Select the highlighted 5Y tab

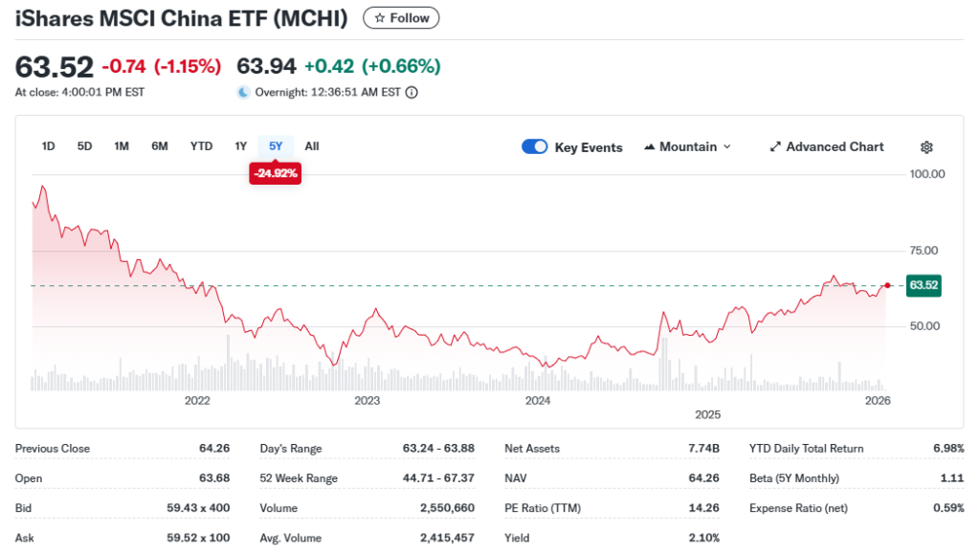click(276, 145)
